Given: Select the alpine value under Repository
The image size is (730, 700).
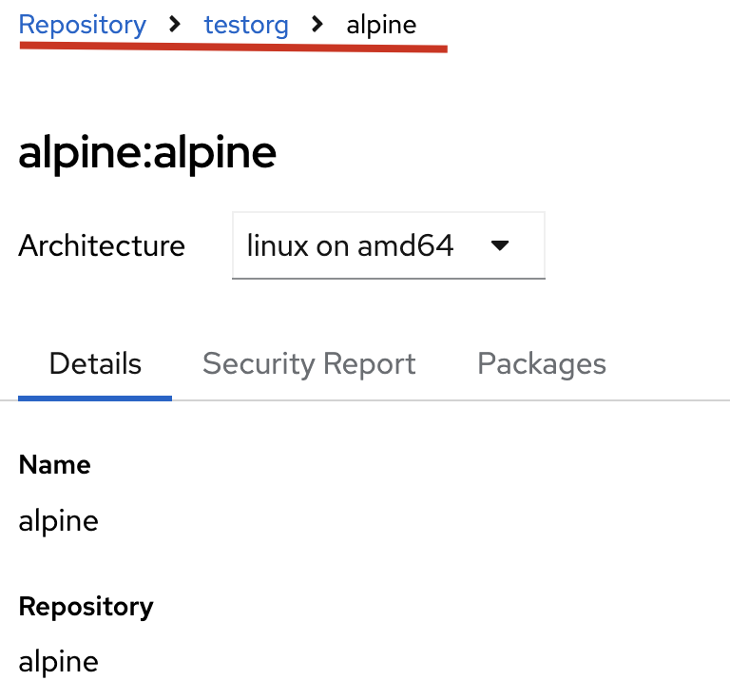Looking at the screenshot, I should click(59, 661).
